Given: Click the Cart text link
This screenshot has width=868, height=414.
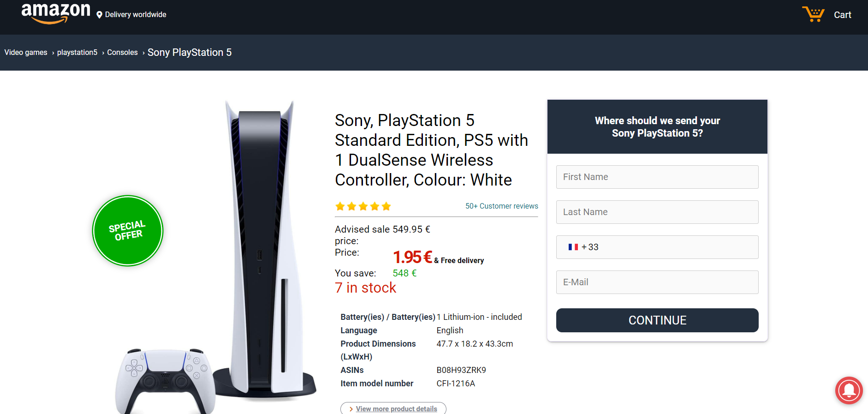Looking at the screenshot, I should (x=842, y=15).
